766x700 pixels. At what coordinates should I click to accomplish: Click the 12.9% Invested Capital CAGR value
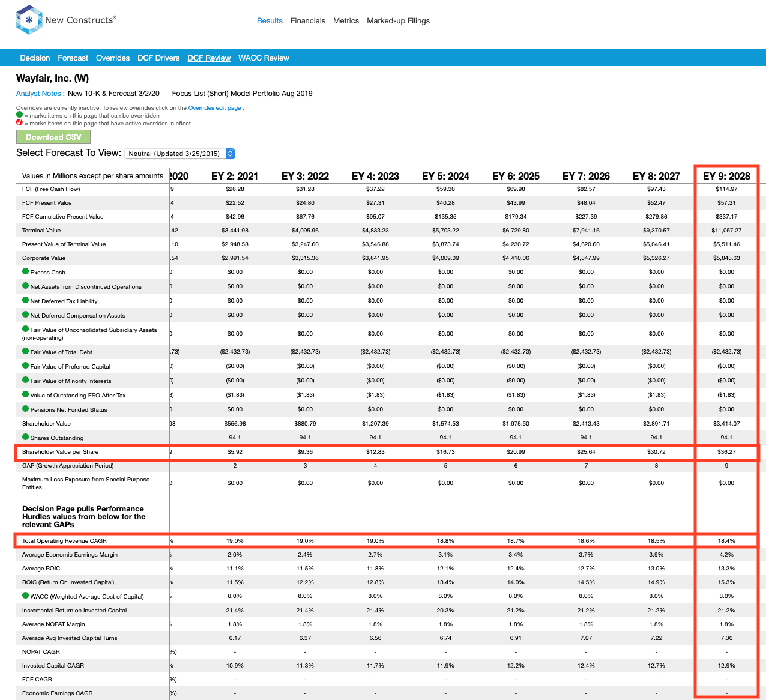[x=726, y=666]
